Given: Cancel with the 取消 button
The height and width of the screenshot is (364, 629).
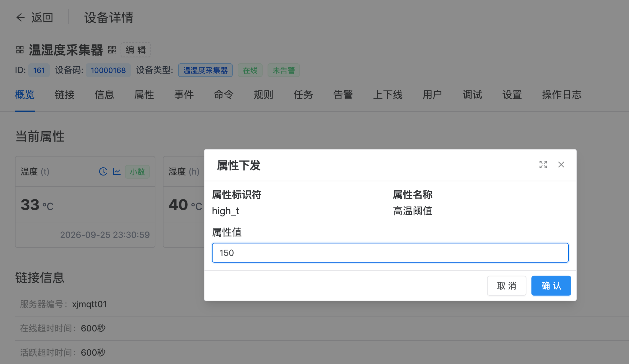Looking at the screenshot, I should point(507,286).
